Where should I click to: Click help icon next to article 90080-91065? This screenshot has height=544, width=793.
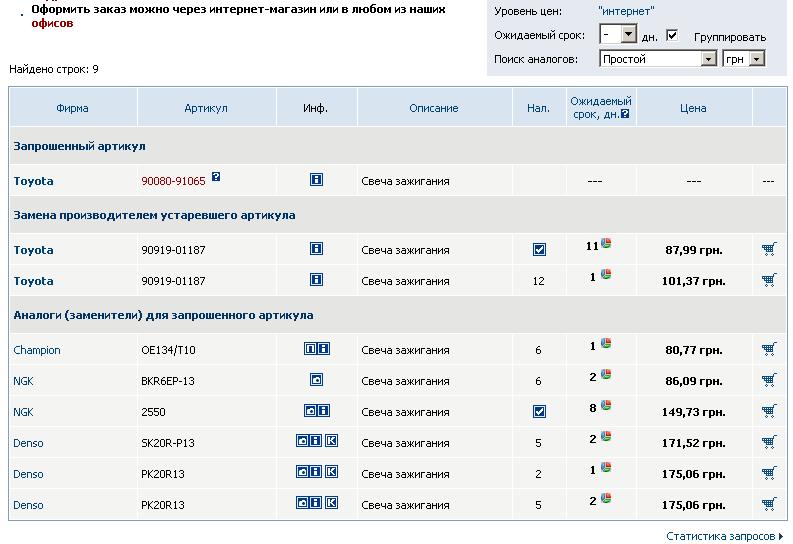[x=216, y=177]
